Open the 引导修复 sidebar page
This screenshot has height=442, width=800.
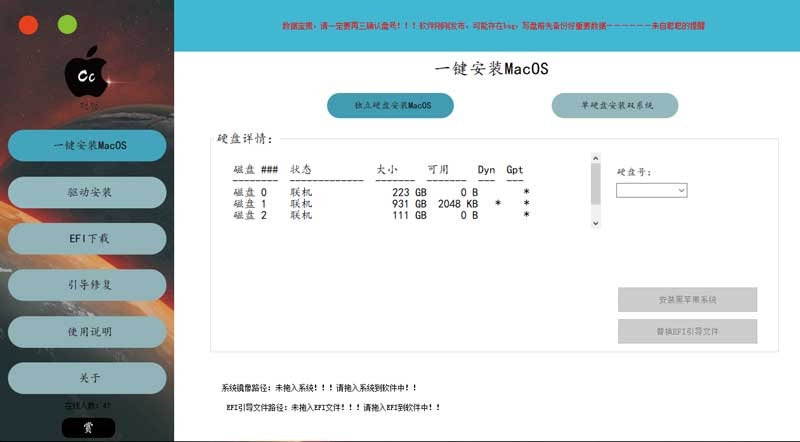click(x=87, y=285)
